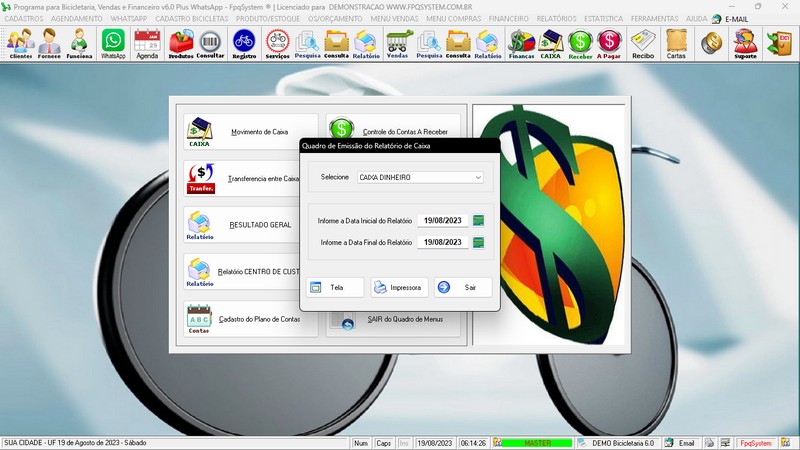Open the FINANCEIRO menu

[x=509, y=18]
